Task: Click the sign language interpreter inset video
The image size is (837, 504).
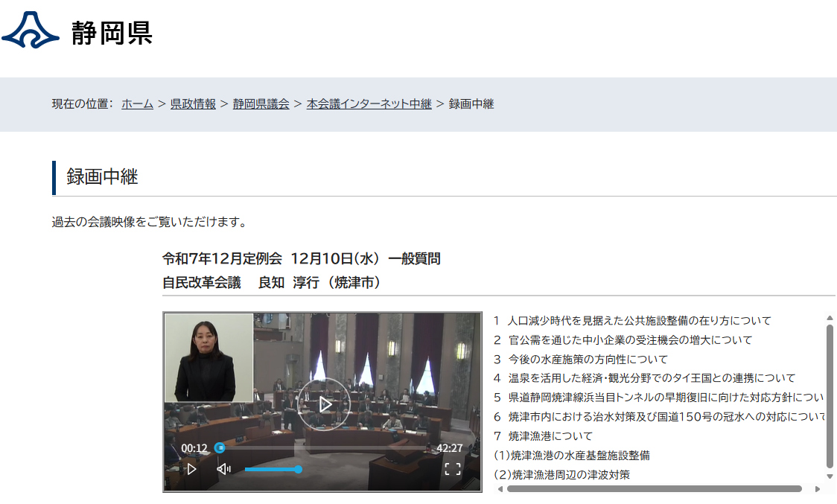Action: pyautogui.click(x=209, y=357)
